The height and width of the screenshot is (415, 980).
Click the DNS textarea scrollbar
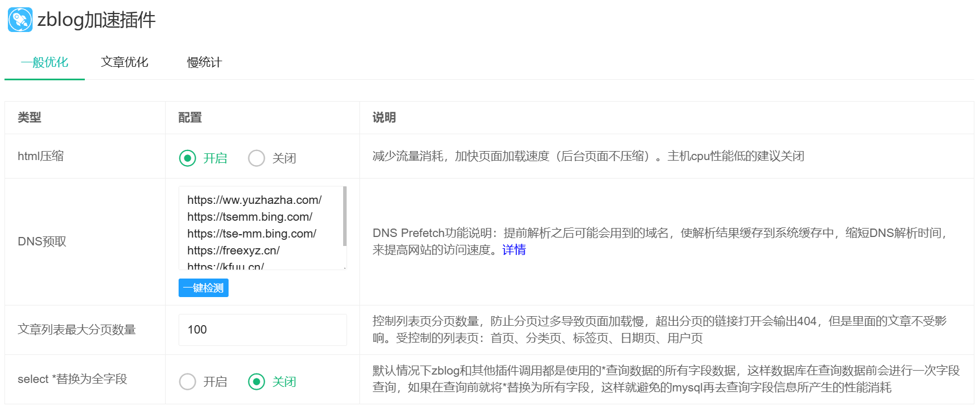click(344, 216)
